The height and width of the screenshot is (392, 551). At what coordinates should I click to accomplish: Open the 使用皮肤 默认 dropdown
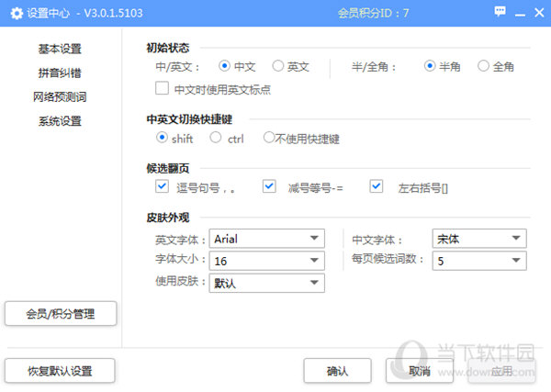click(x=266, y=283)
